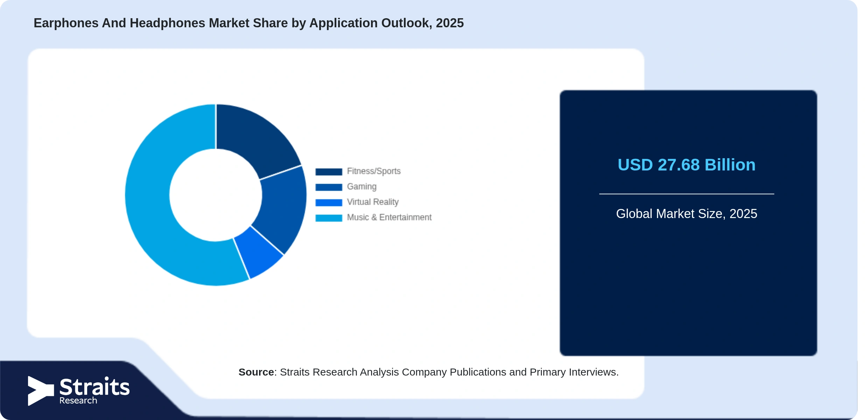
Task: Click the Gaming legend color swatch
Action: click(329, 187)
